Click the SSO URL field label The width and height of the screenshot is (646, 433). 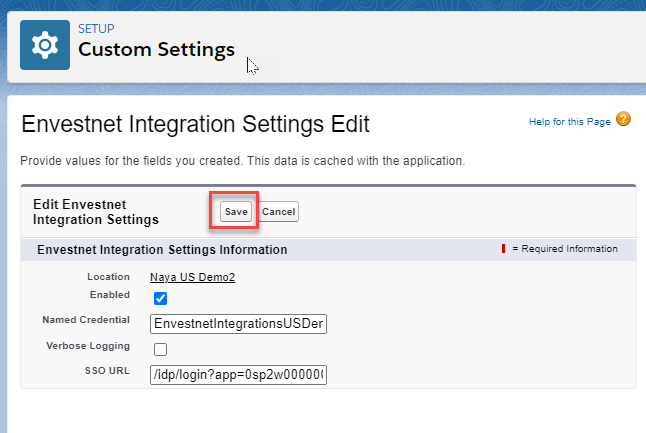(x=107, y=370)
